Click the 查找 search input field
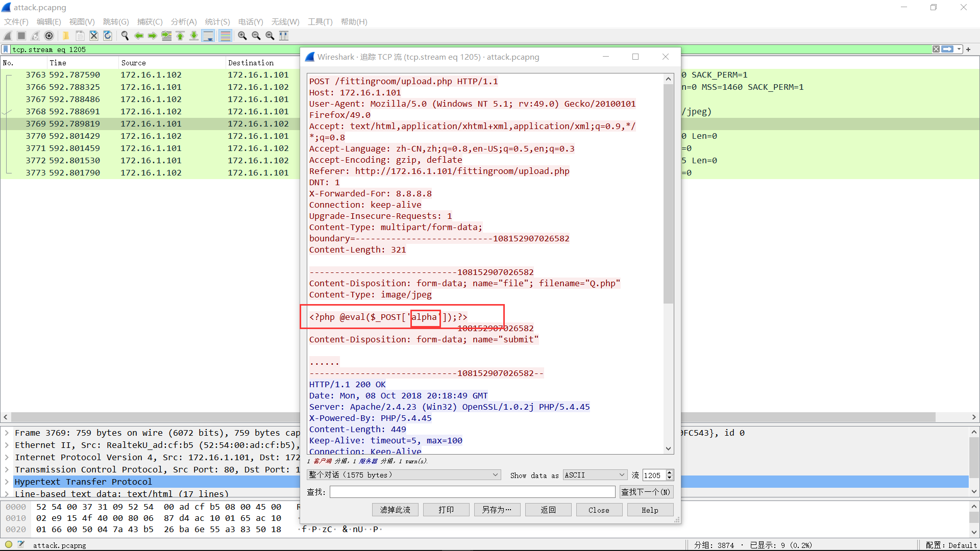Image resolution: width=980 pixels, height=551 pixels. (x=473, y=492)
